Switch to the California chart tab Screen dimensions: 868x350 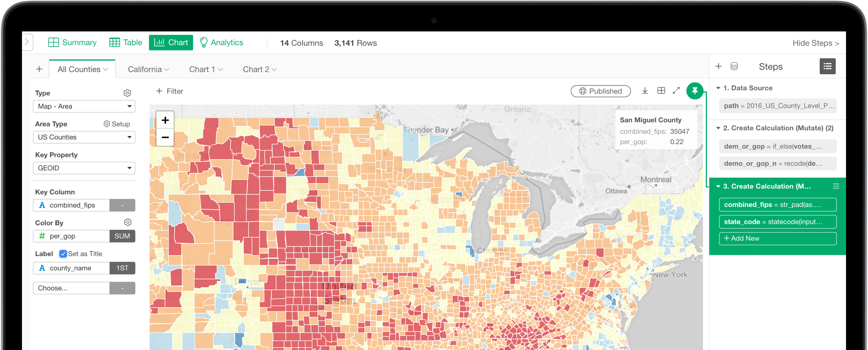point(148,69)
